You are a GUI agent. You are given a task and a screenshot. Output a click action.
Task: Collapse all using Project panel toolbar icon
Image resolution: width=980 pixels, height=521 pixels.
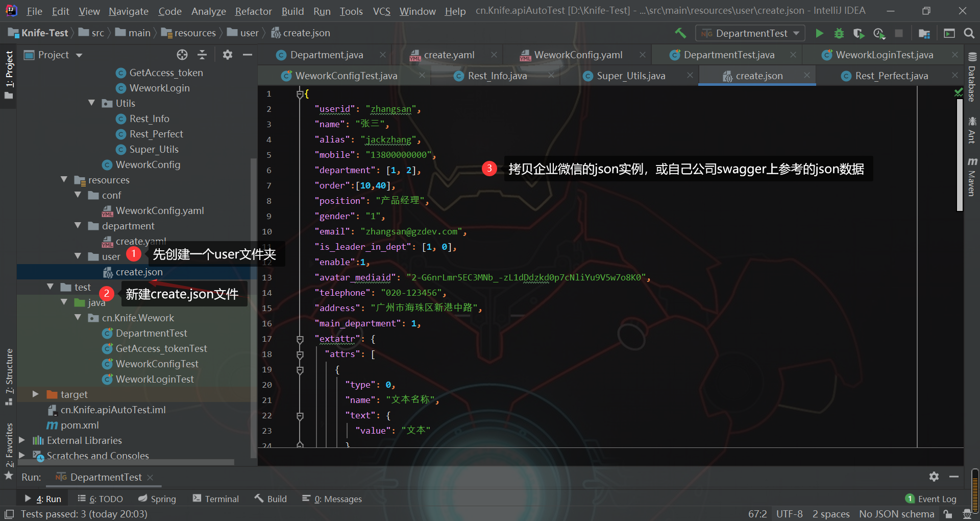tap(202, 55)
